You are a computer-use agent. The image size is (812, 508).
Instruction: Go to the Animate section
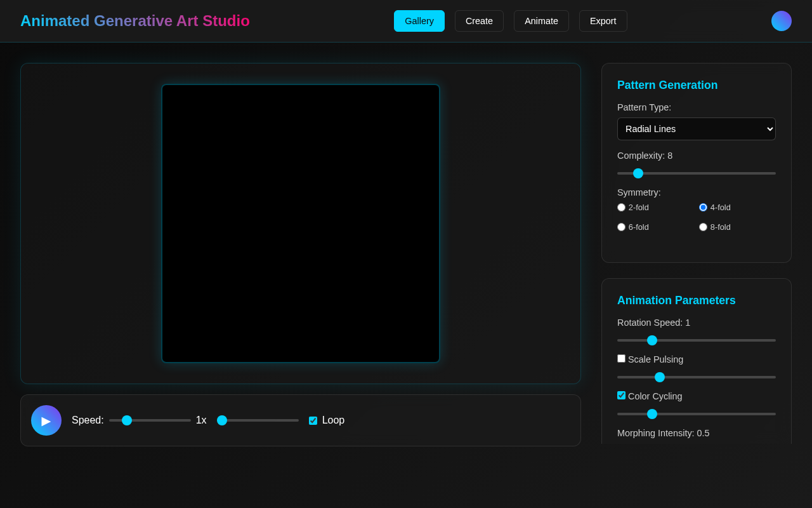541,20
